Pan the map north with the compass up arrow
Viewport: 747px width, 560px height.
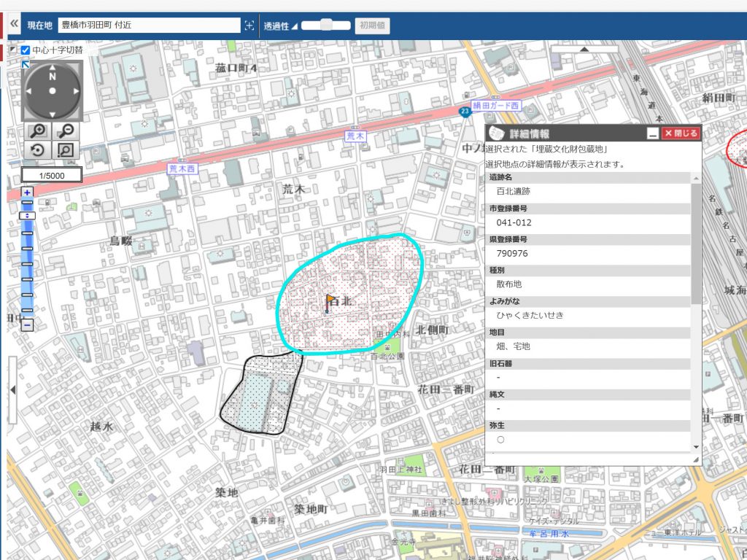pyautogui.click(x=53, y=68)
